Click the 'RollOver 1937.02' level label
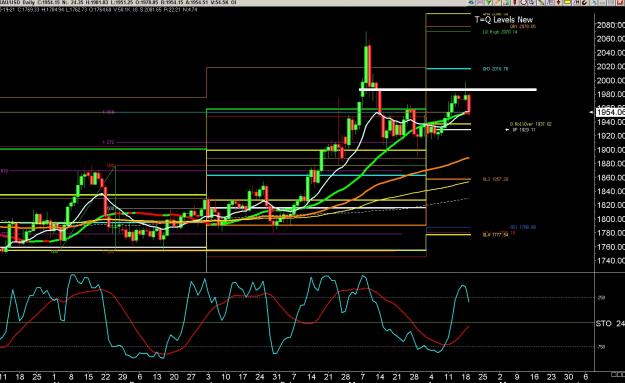625x383 pixels. pyautogui.click(x=531, y=124)
